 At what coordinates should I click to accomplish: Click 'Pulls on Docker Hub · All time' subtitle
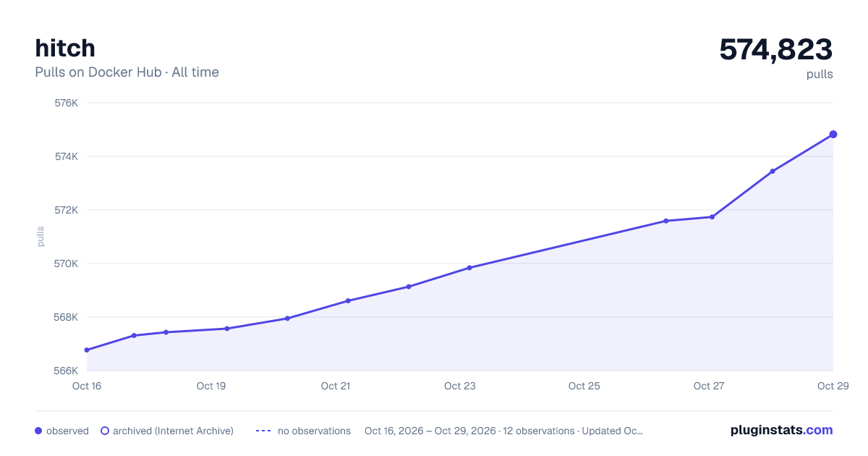(127, 72)
